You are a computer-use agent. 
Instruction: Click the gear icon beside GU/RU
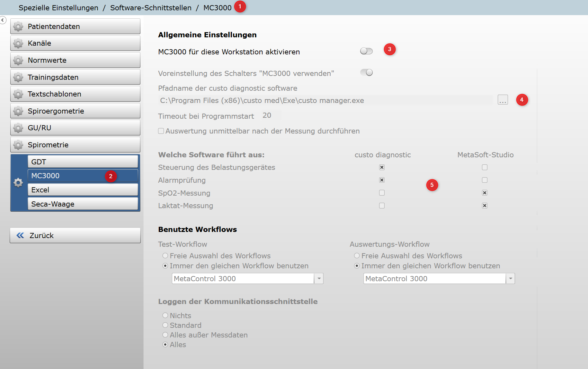(18, 128)
